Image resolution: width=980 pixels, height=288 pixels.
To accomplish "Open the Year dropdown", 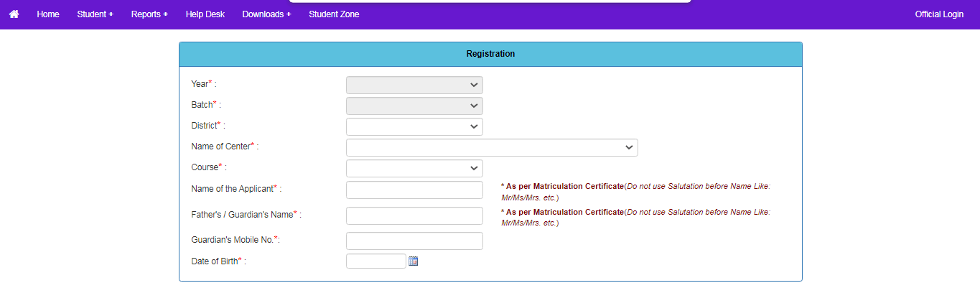I will coord(414,85).
